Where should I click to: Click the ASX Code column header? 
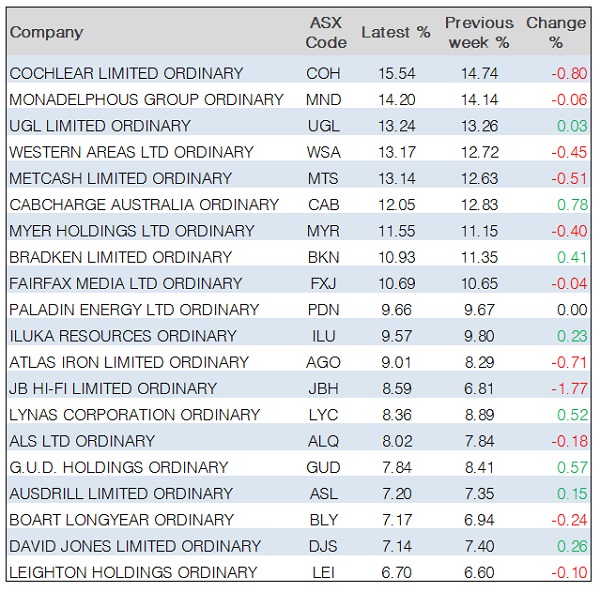click(x=327, y=33)
